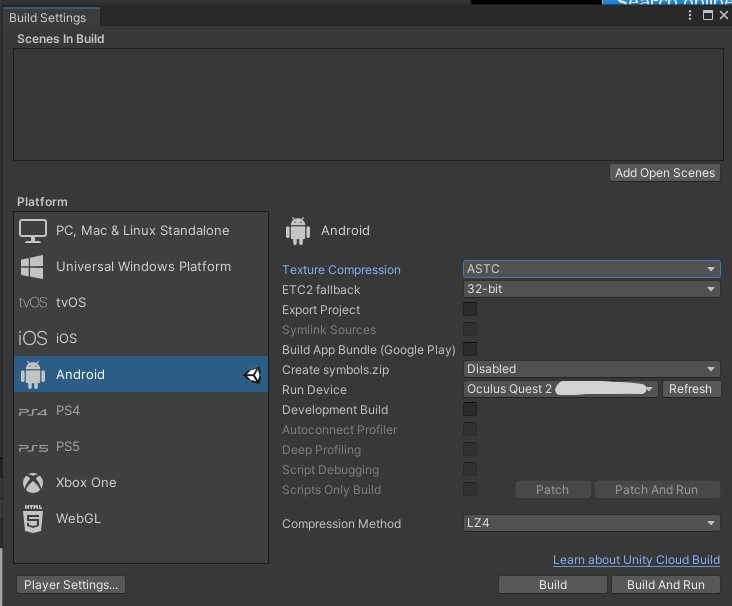Click the large Android icon in settings header
Screen dimensions: 732x606
pyautogui.click(x=297, y=231)
